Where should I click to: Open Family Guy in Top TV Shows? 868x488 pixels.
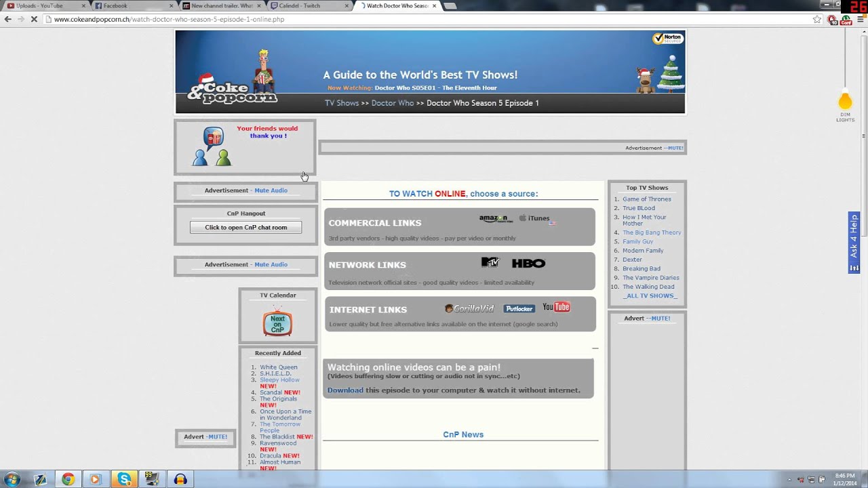(x=638, y=241)
